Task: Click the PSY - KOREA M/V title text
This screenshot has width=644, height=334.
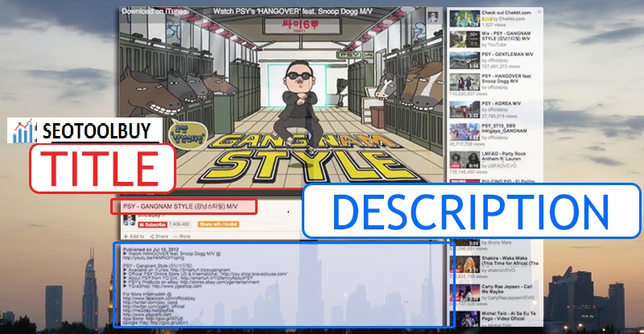Action: pyautogui.click(x=501, y=104)
